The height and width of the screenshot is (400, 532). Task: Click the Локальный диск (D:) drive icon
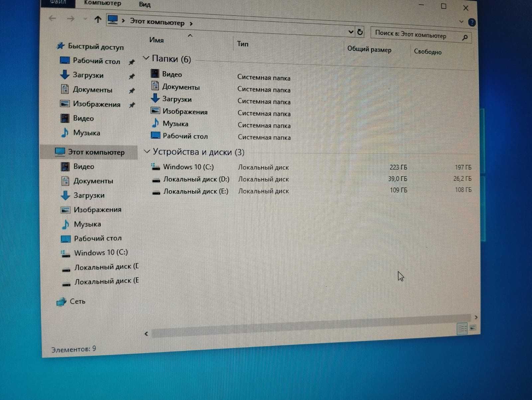(x=156, y=180)
